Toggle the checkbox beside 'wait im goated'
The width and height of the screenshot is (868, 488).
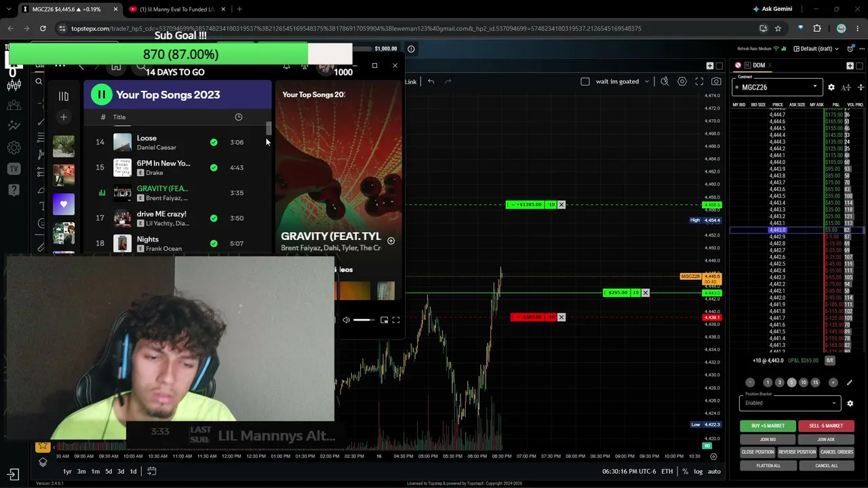pos(585,81)
